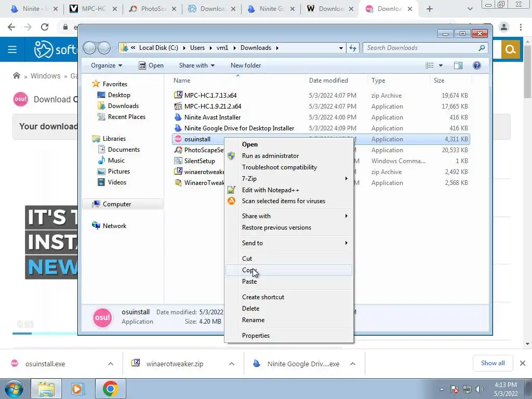Click the osuinstall file icon in list
Viewport: 532px width, 399px height.
tap(178, 139)
